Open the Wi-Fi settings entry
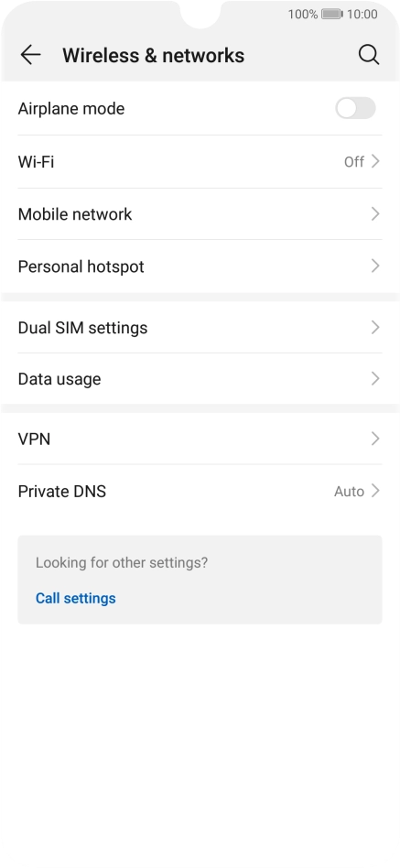 pos(200,162)
